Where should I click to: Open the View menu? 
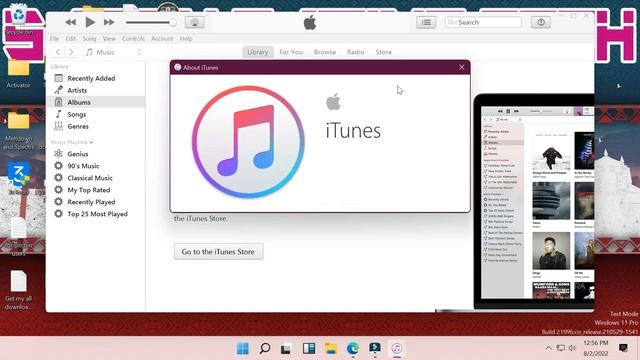[x=109, y=38]
